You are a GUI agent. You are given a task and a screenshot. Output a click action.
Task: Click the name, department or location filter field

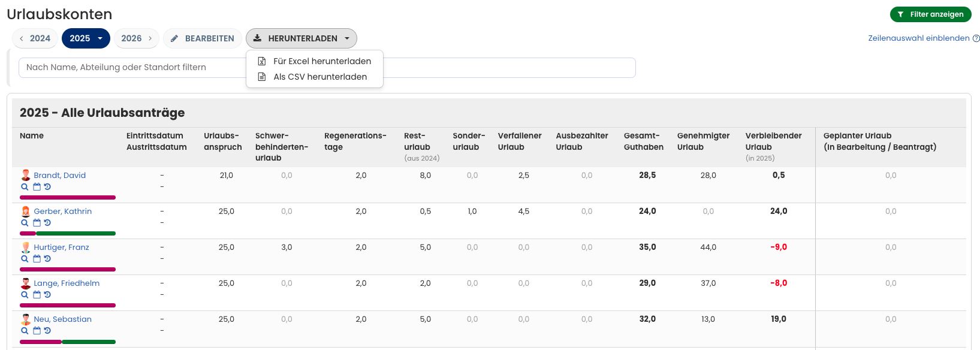(132, 68)
